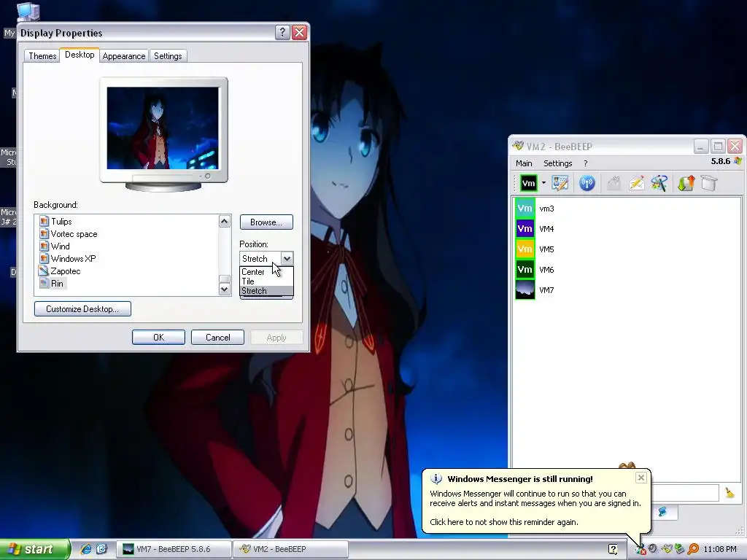Screen dimensions: 747x560
Task: Click the greyed-out icon after the broadcast icon
Action: [x=614, y=183]
